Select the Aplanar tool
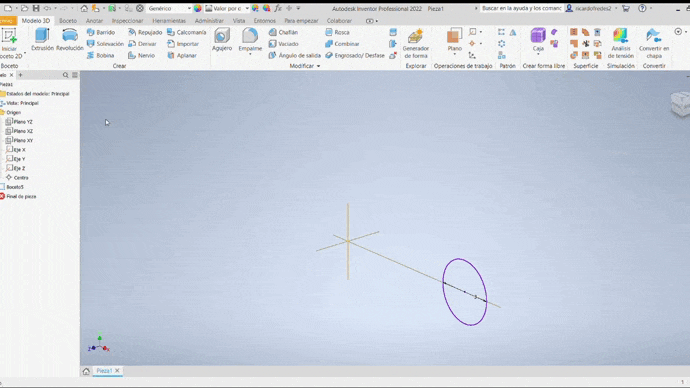 pos(182,55)
